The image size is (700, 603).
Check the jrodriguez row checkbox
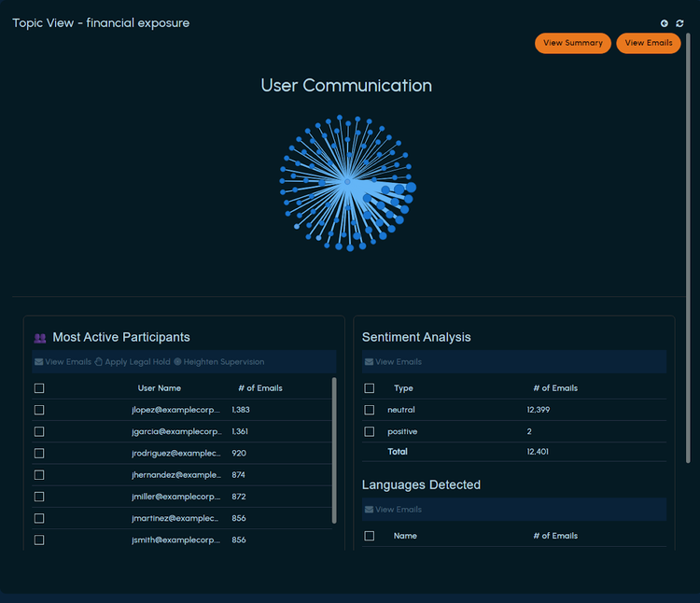pos(39,454)
